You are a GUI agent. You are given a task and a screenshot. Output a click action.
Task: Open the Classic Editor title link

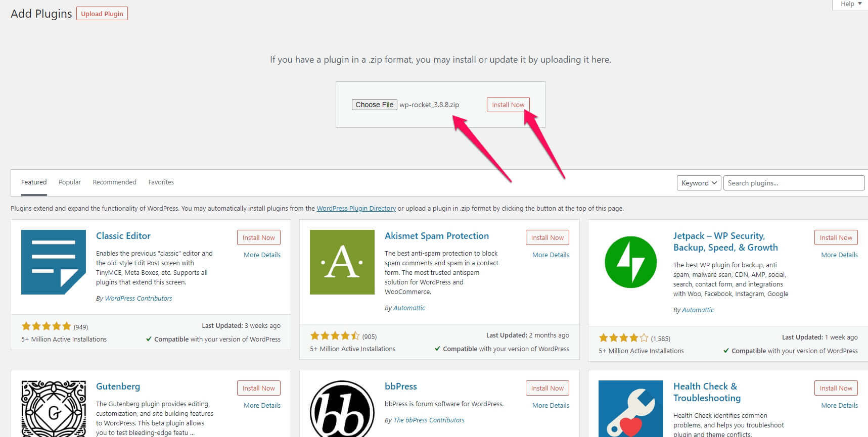123,236
